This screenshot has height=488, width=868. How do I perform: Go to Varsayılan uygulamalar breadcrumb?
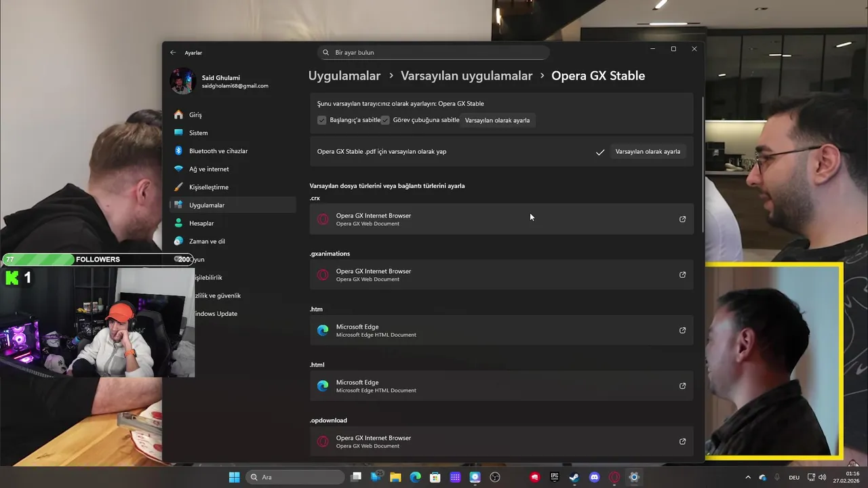(467, 76)
